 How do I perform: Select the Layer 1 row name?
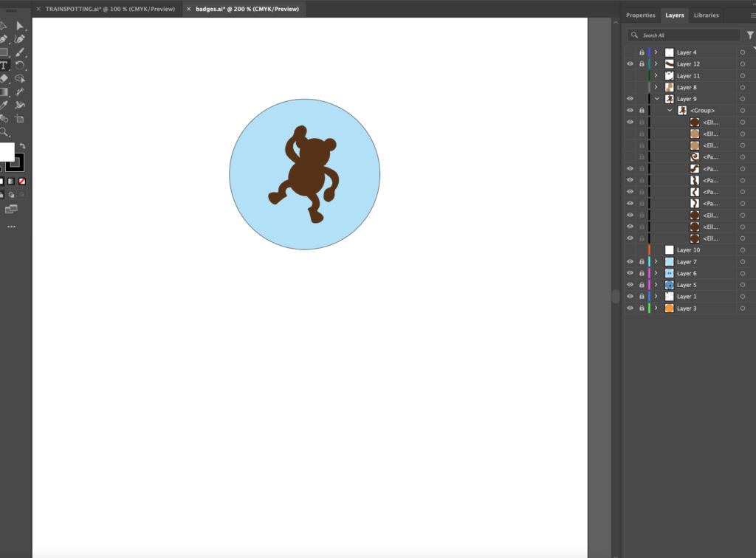[687, 297]
